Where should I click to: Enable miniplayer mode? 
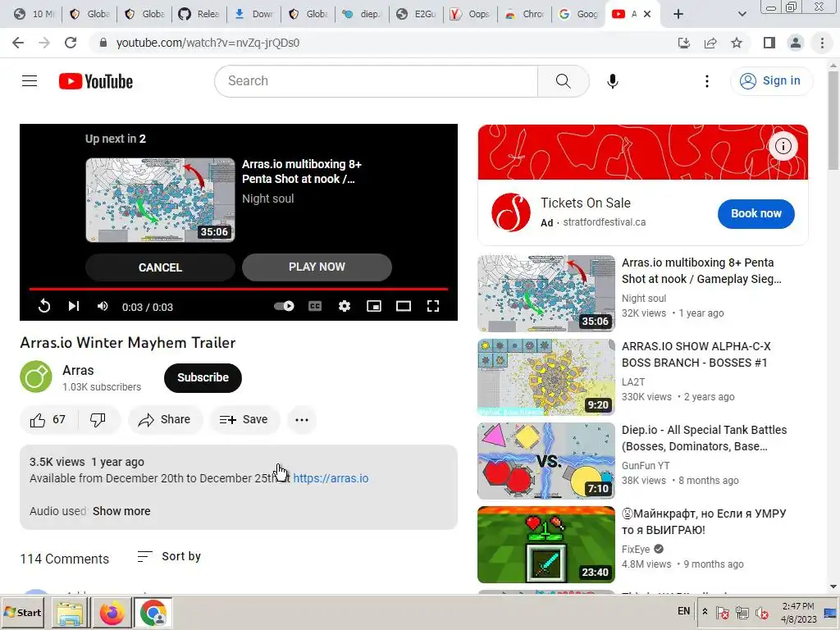pyautogui.click(x=374, y=306)
